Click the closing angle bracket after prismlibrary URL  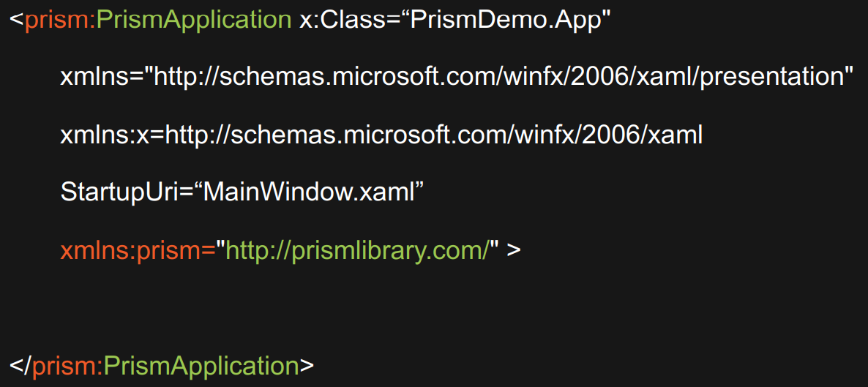pos(514,252)
